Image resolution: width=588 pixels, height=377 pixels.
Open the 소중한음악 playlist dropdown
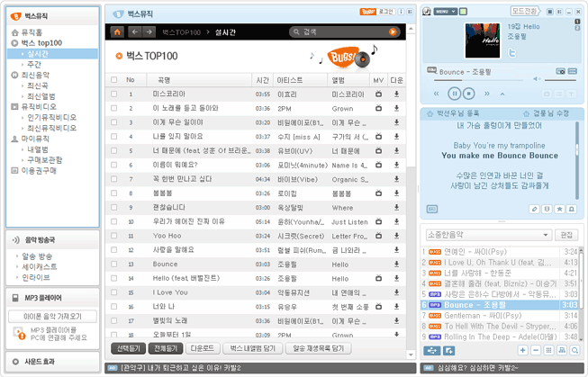489,235
